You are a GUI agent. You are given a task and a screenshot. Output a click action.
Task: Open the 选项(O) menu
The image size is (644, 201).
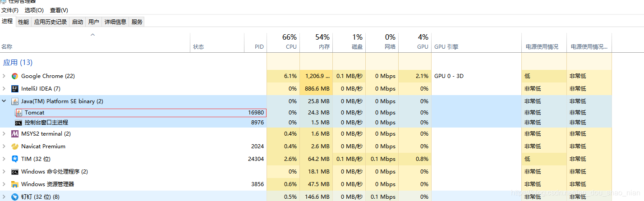click(34, 10)
